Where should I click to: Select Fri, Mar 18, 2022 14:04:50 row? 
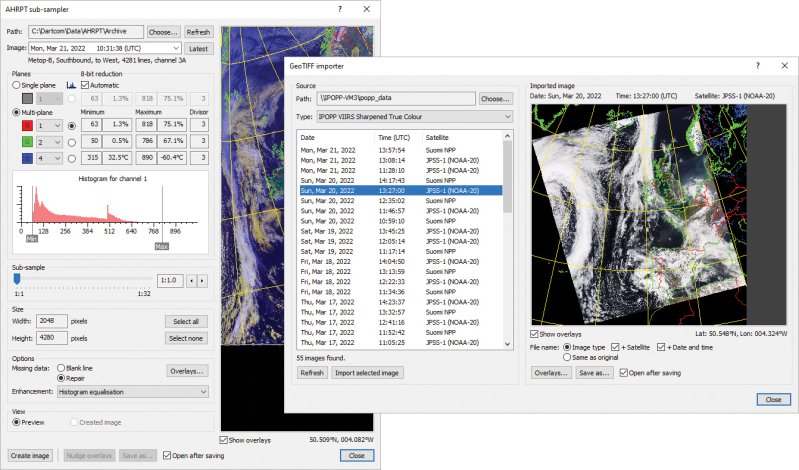tap(401, 262)
